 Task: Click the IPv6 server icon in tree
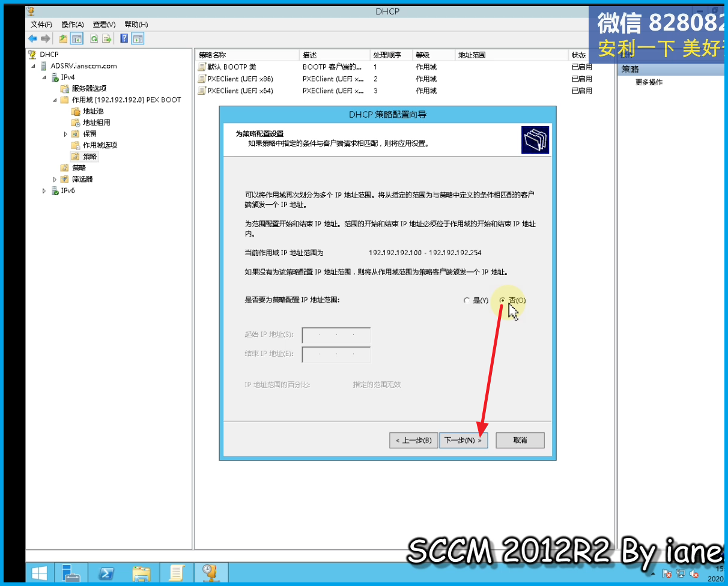[55, 190]
